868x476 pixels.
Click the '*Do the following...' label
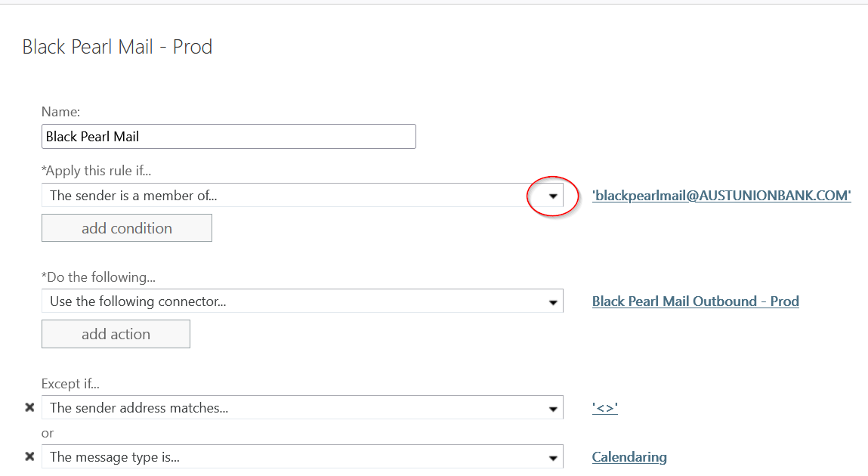click(98, 277)
